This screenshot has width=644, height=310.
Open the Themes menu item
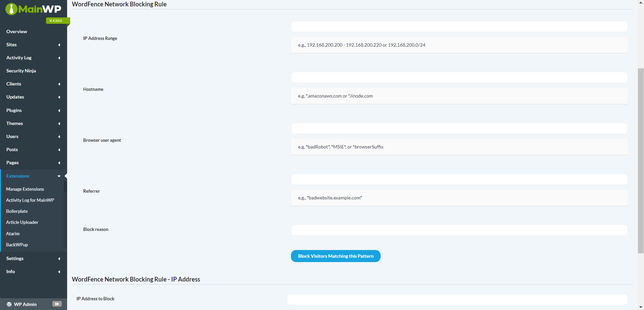tap(15, 123)
